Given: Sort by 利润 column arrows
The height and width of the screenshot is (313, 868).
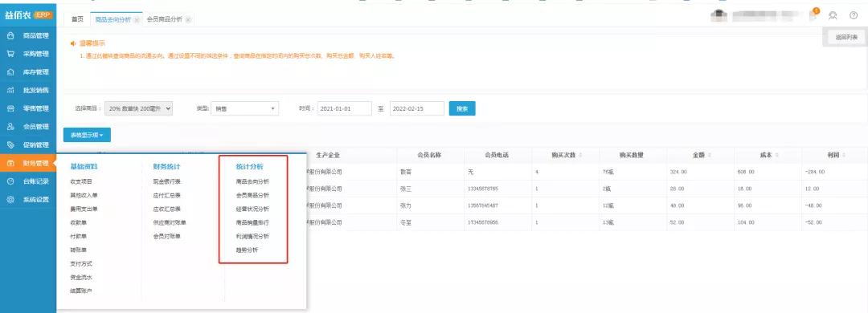Looking at the screenshot, I should pos(845,156).
